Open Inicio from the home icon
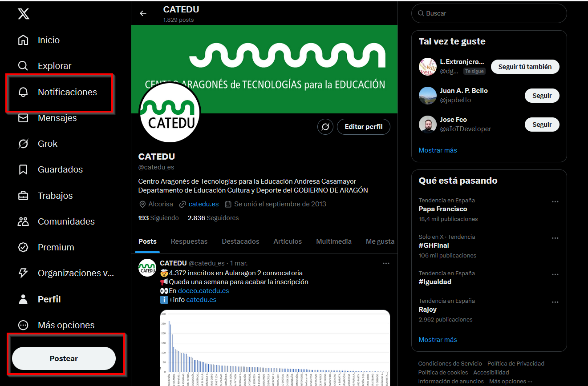Image resolution: width=588 pixels, height=386 pixels. click(x=23, y=40)
